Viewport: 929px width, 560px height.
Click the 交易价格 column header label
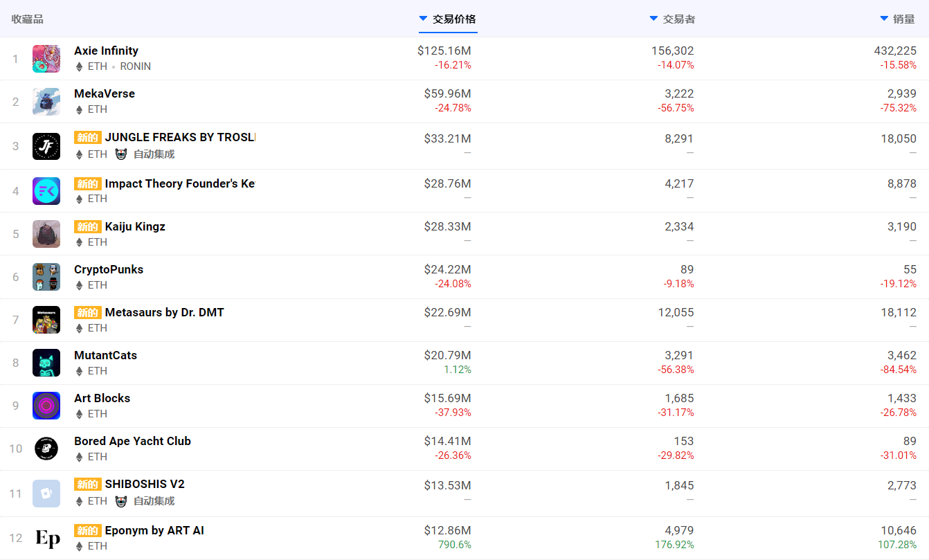pos(454,19)
